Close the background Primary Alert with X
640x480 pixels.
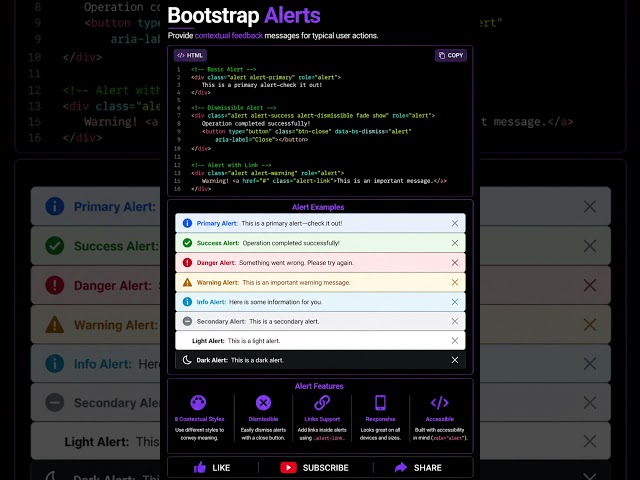[x=590, y=207]
